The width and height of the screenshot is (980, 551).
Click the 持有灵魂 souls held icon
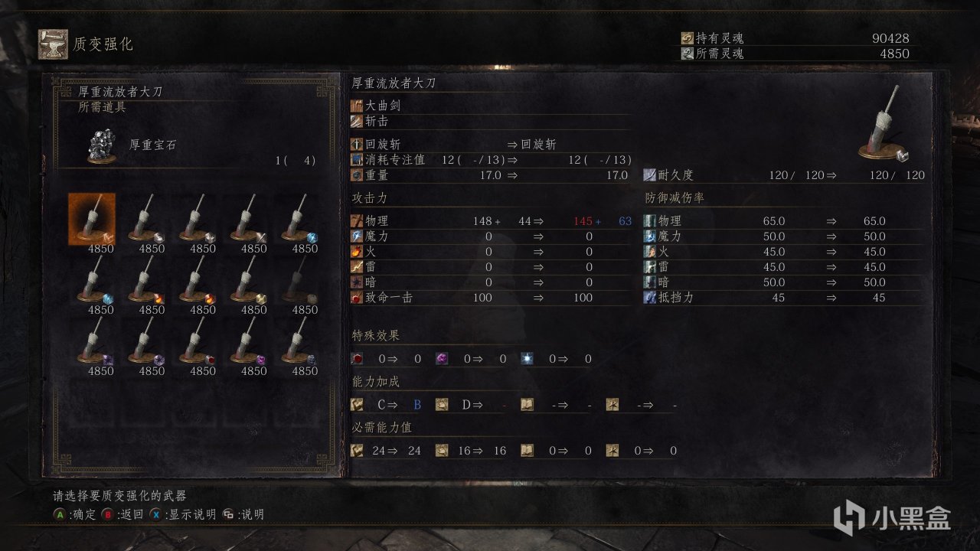(687, 38)
